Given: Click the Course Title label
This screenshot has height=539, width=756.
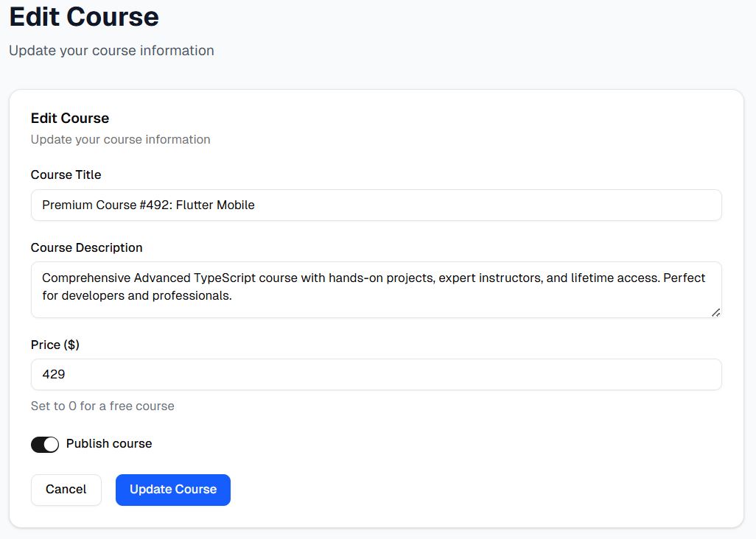Looking at the screenshot, I should point(66,175).
